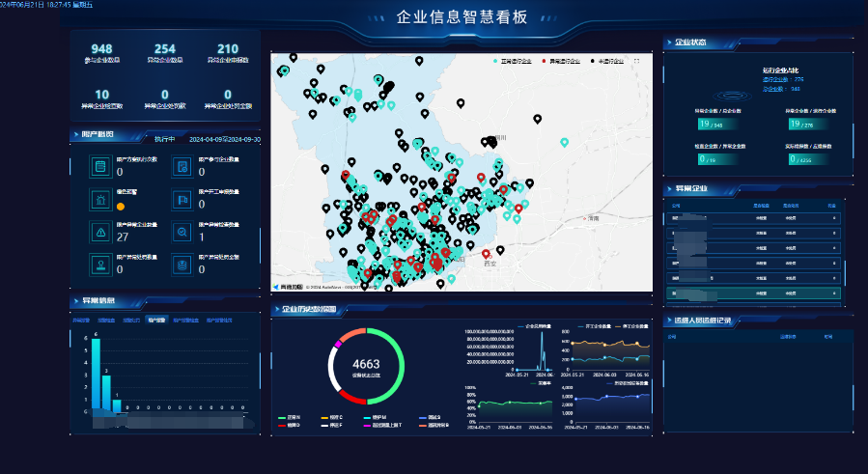Open the bottom highlighted row in the 异常企业 table

coord(753,293)
